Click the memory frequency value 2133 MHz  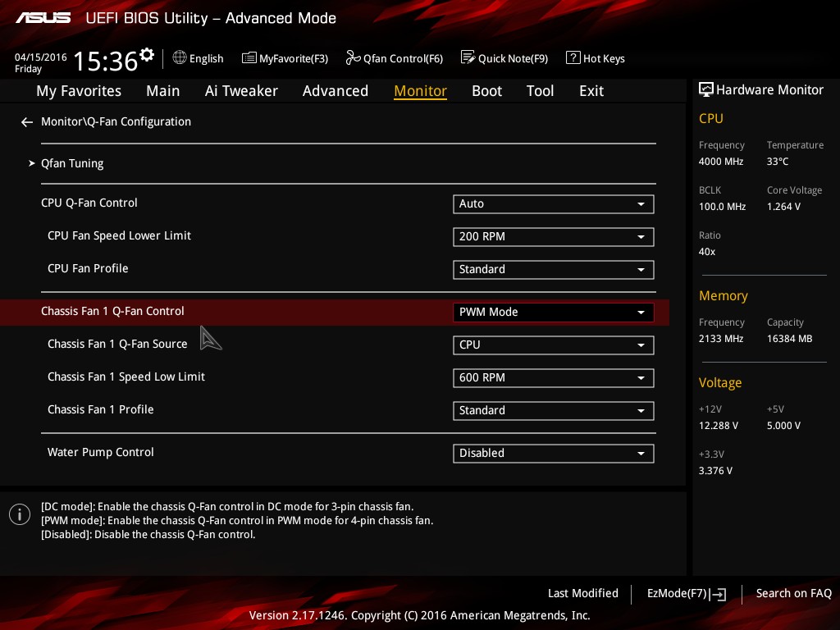coord(721,339)
